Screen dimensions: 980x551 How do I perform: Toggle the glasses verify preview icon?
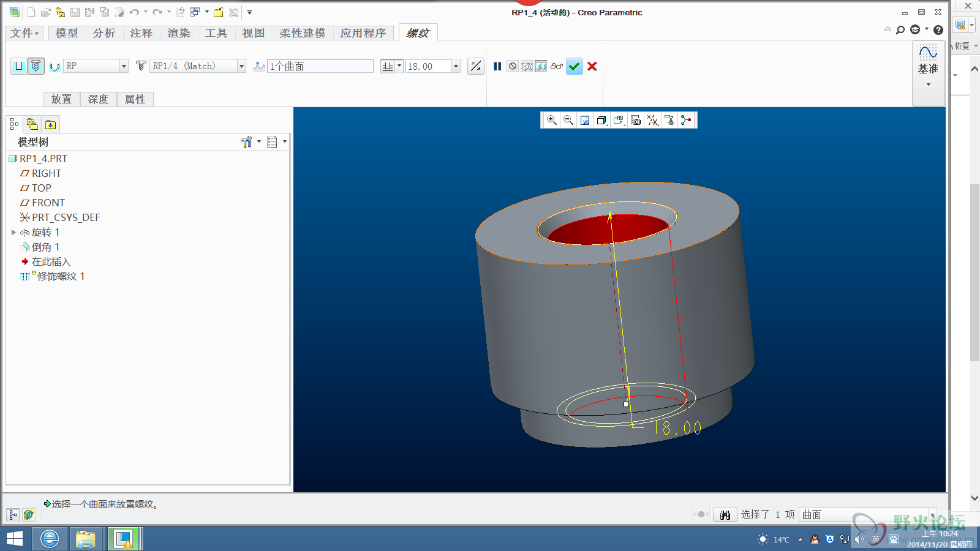click(556, 66)
